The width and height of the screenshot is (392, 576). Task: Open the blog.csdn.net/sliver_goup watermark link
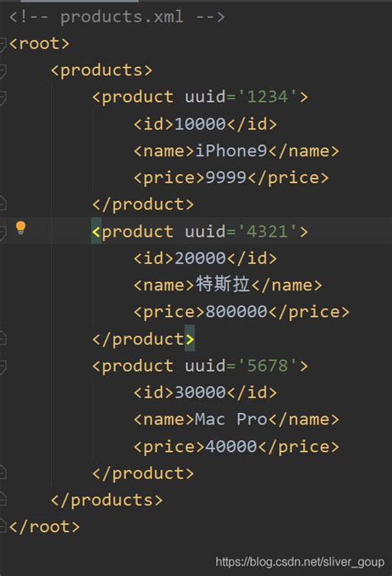(300, 562)
